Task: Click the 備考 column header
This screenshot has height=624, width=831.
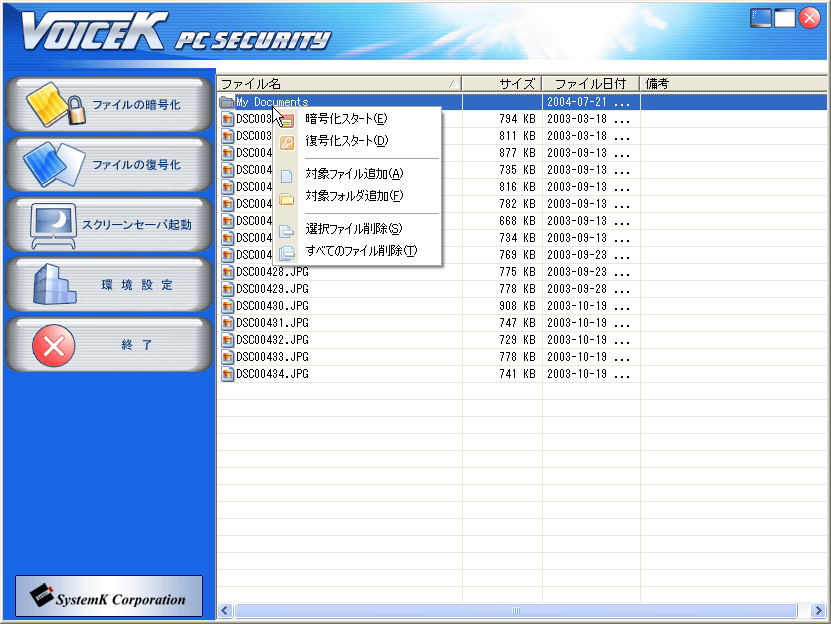Action: (x=733, y=84)
